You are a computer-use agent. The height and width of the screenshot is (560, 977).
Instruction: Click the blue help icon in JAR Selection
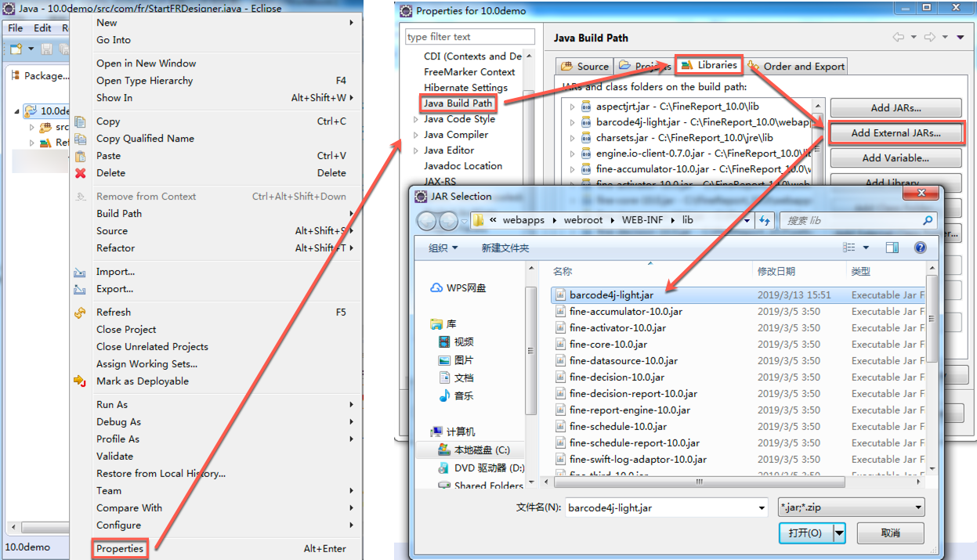pyautogui.click(x=921, y=247)
